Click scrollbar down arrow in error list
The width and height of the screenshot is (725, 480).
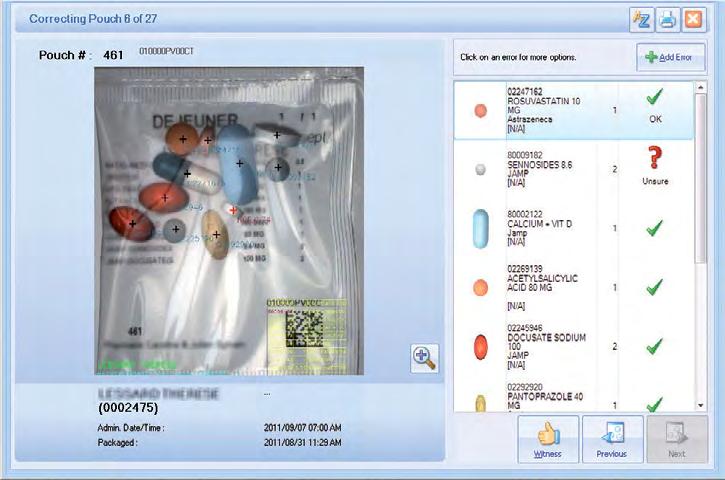click(700, 406)
